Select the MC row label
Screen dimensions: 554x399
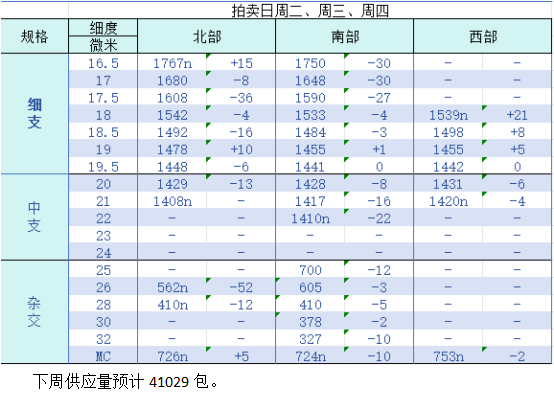103,356
